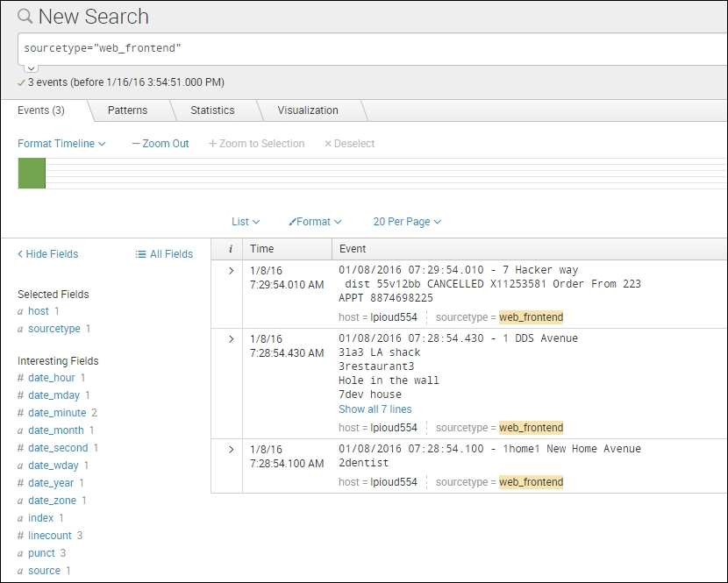Open the date_month field
The width and height of the screenshot is (728, 583).
click(x=56, y=430)
